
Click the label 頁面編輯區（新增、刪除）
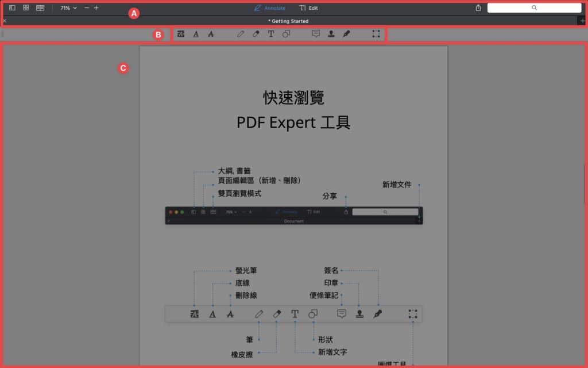click(259, 181)
